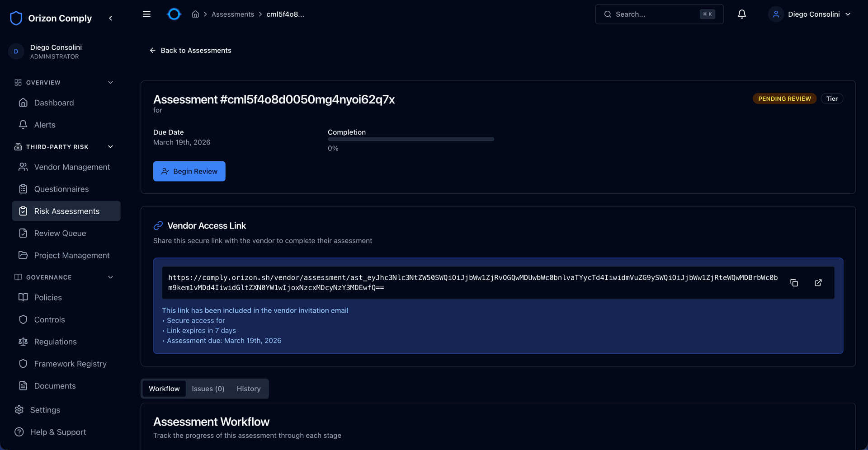Select the Questionnaires icon in sidebar

click(23, 189)
